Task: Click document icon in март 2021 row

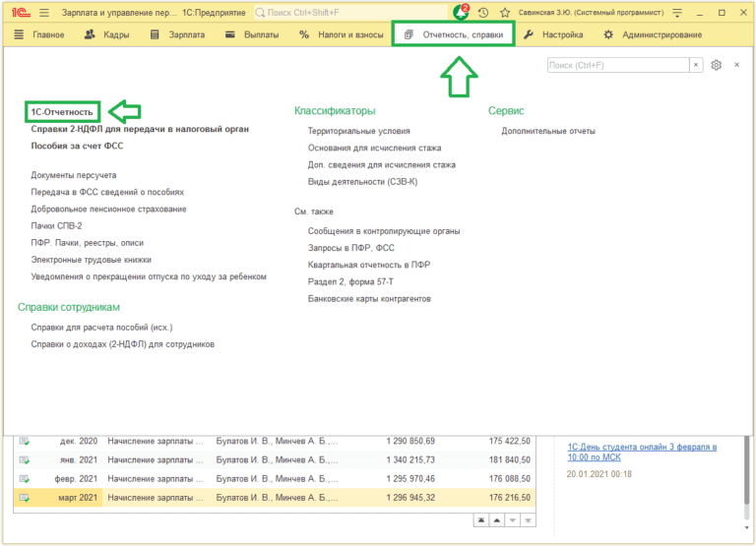Action: pyautogui.click(x=24, y=498)
